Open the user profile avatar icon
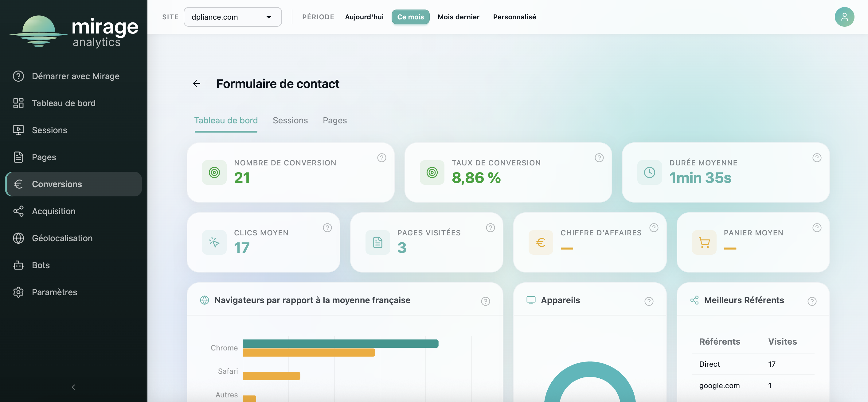 (844, 17)
